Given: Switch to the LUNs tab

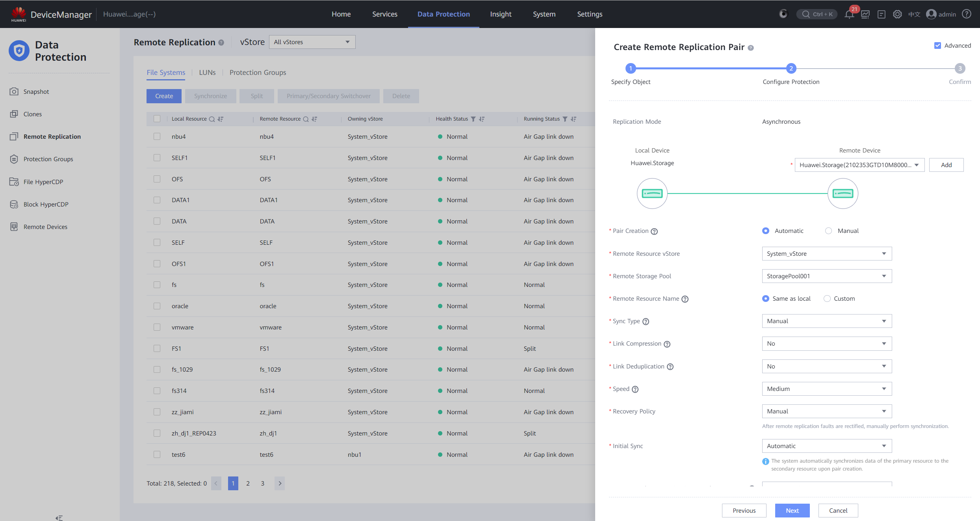Looking at the screenshot, I should pos(207,73).
